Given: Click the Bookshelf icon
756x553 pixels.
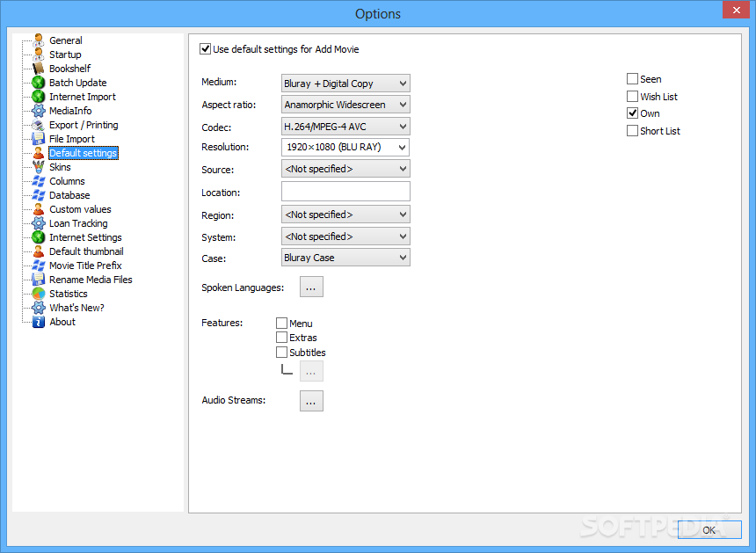Looking at the screenshot, I should tap(39, 69).
